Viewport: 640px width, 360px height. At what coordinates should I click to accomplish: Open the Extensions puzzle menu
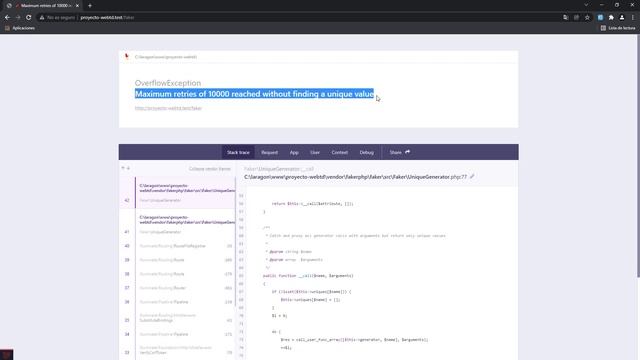tap(611, 18)
